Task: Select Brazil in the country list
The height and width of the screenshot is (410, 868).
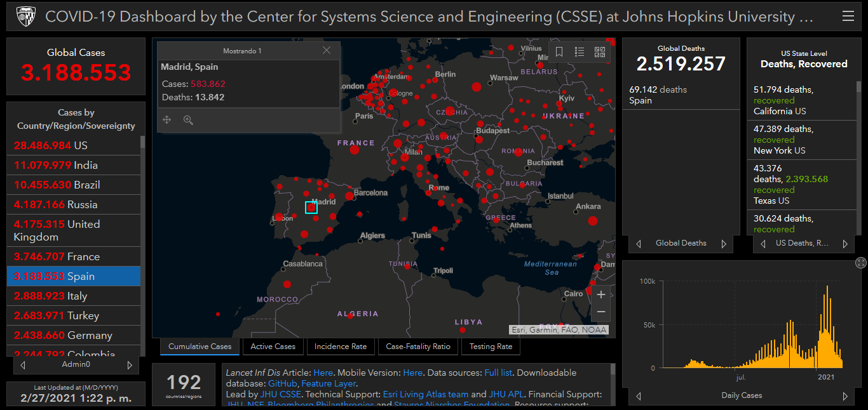Action: point(74,185)
